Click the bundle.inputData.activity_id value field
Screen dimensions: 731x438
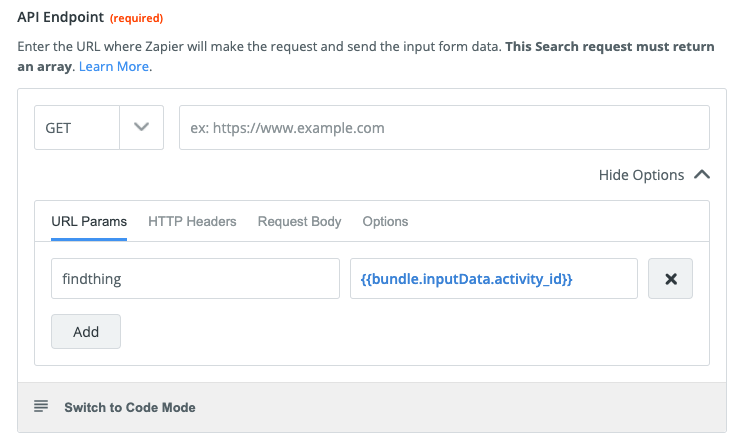click(x=494, y=279)
